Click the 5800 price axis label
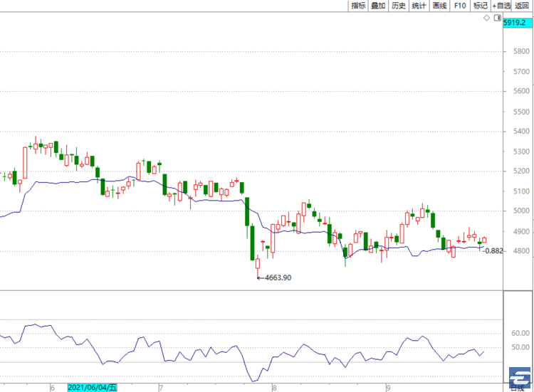Image resolution: width=534 pixels, height=392 pixels. click(x=521, y=51)
